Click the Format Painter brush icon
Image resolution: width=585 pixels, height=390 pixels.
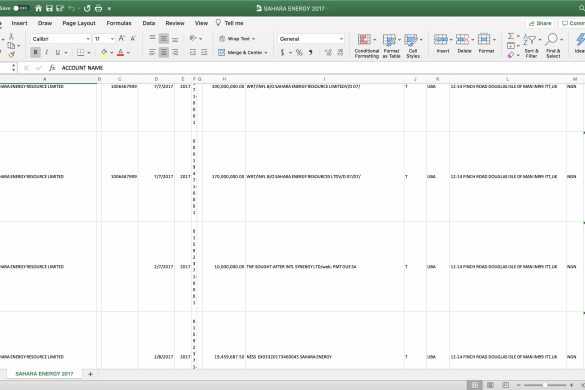coord(12,55)
